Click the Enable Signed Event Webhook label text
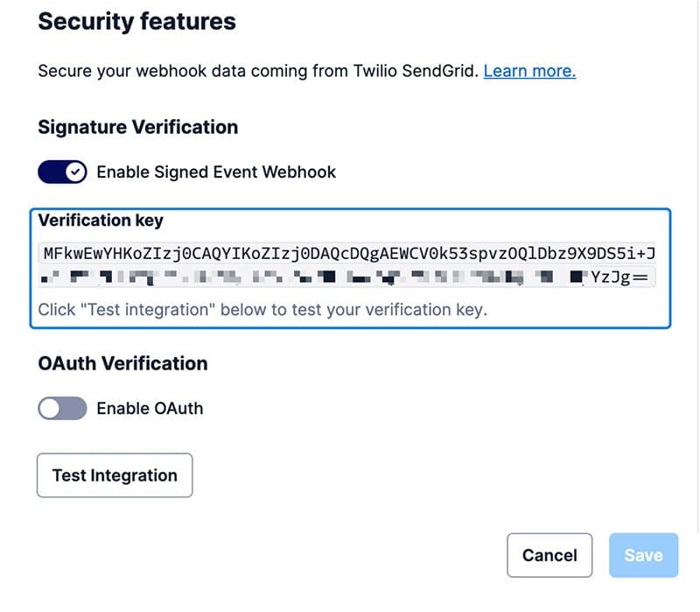This screenshot has width=700, height=612. [216, 172]
